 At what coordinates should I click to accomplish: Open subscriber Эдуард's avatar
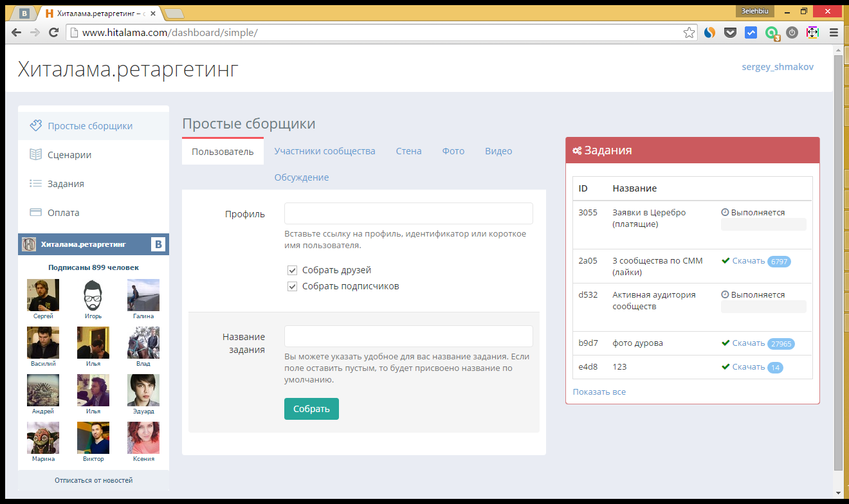coord(143,390)
